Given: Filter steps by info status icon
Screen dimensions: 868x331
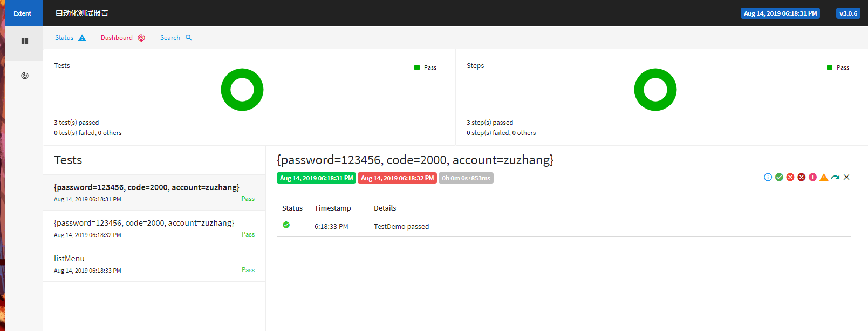Looking at the screenshot, I should click(x=768, y=177).
